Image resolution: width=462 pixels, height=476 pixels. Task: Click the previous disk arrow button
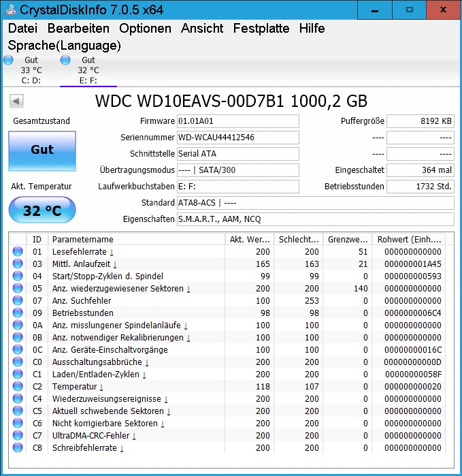pos(16,101)
